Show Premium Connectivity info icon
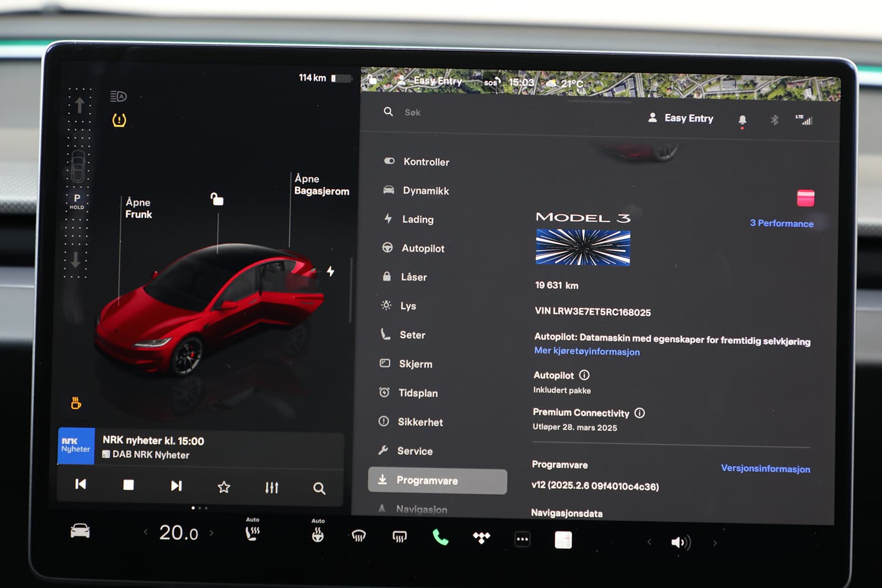 click(x=639, y=413)
